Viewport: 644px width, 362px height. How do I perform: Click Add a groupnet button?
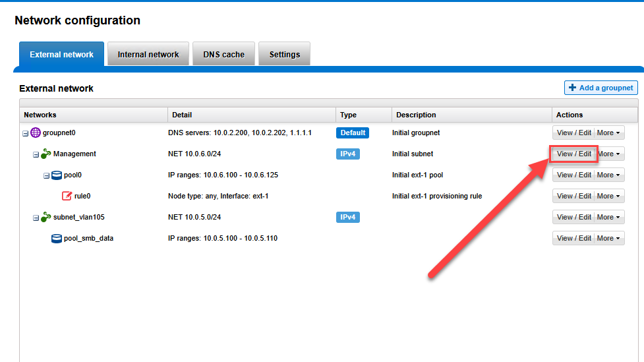coord(601,88)
